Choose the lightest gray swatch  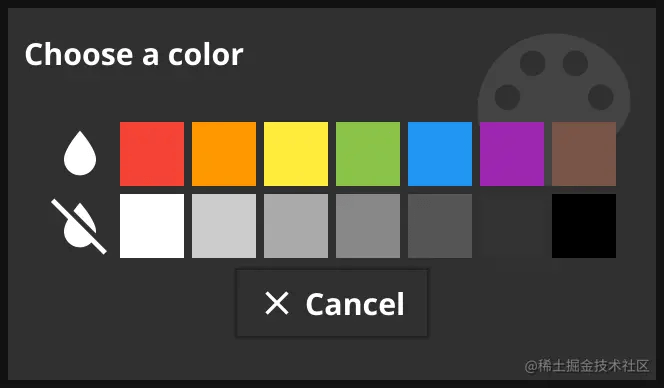click(x=224, y=226)
